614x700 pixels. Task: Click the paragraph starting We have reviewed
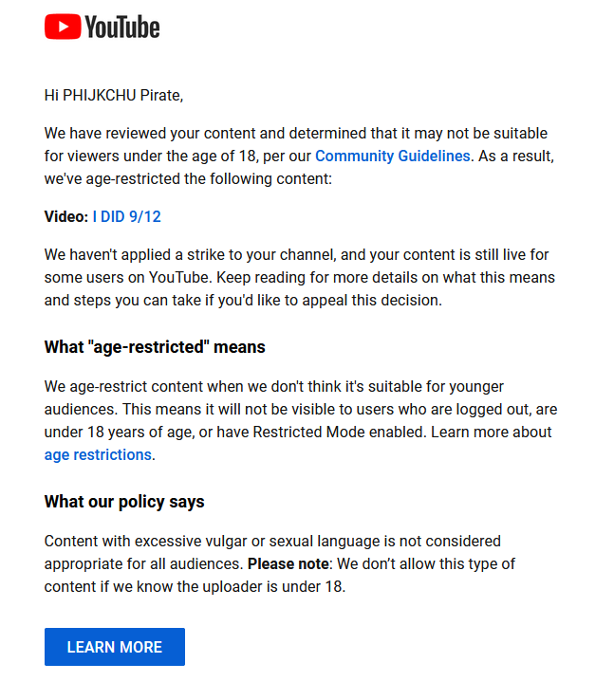[x=299, y=156]
